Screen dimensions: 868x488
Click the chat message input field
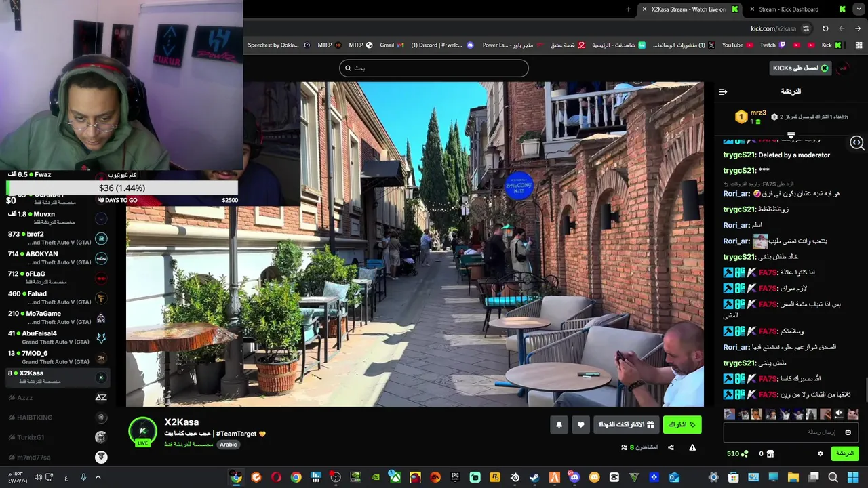click(791, 432)
